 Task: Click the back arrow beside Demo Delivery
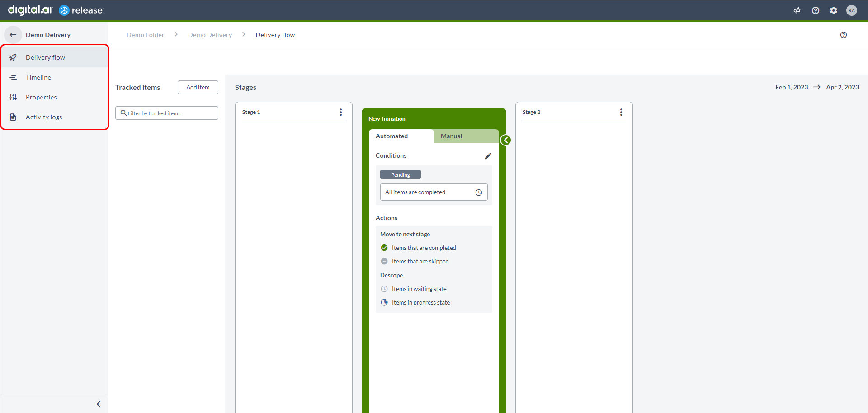[13, 35]
